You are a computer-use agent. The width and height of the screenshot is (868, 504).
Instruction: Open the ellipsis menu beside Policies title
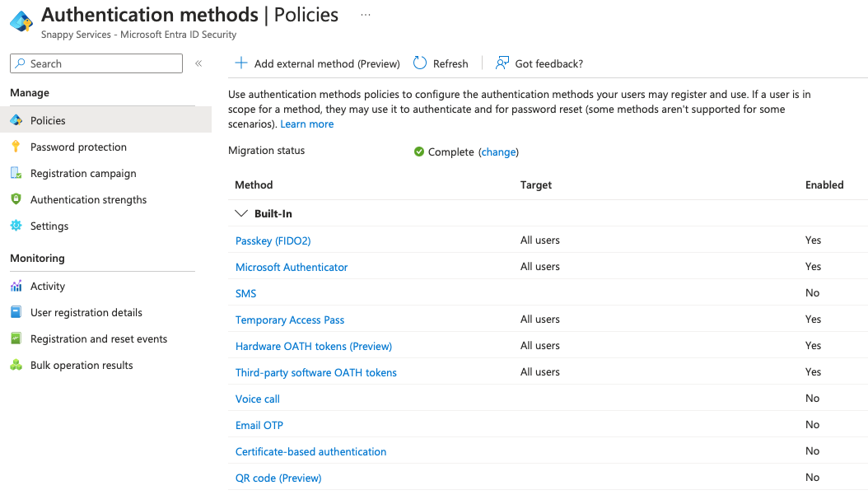click(x=366, y=15)
